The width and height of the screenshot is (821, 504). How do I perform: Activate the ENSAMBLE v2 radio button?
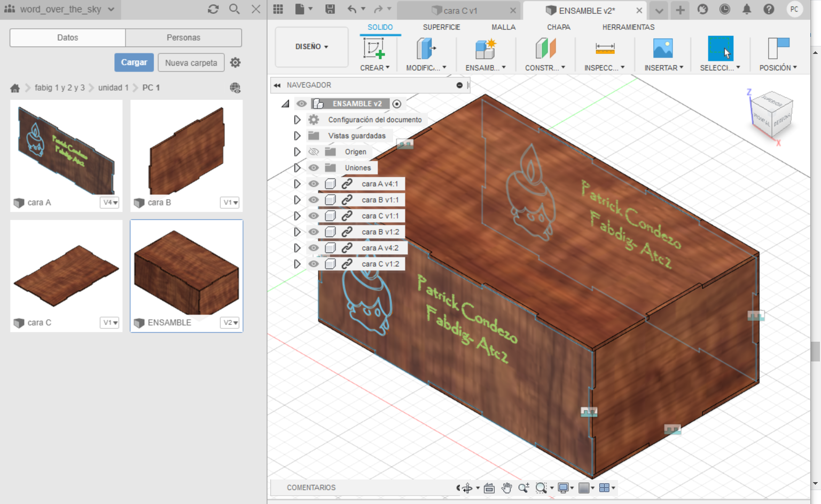397,104
